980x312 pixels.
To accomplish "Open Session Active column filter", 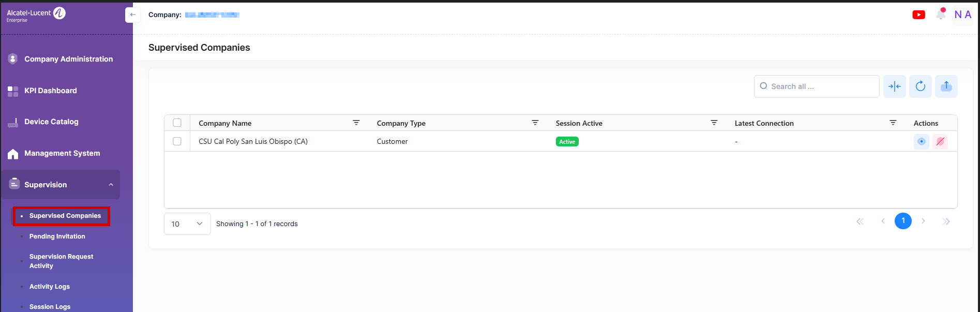I will tap(714, 123).
